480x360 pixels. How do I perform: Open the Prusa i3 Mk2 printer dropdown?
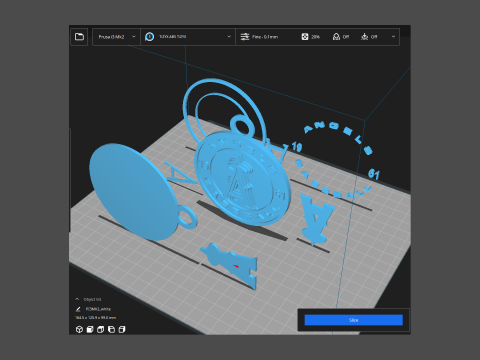coord(116,37)
